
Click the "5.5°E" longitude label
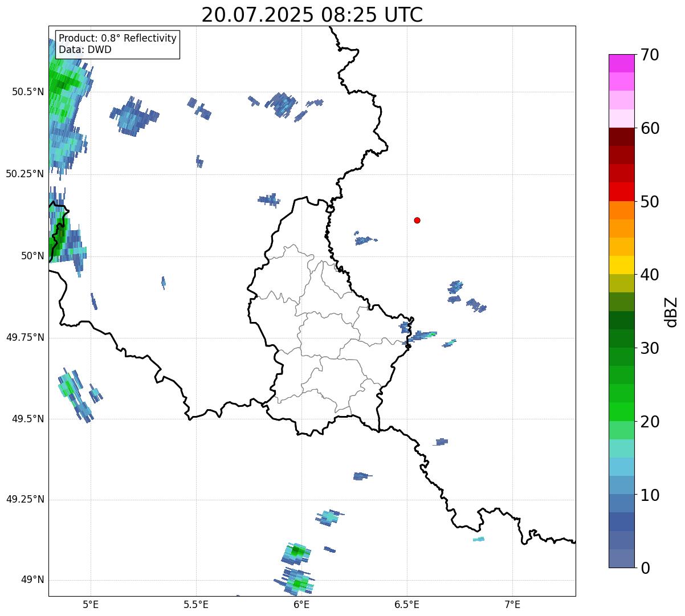[197, 604]
